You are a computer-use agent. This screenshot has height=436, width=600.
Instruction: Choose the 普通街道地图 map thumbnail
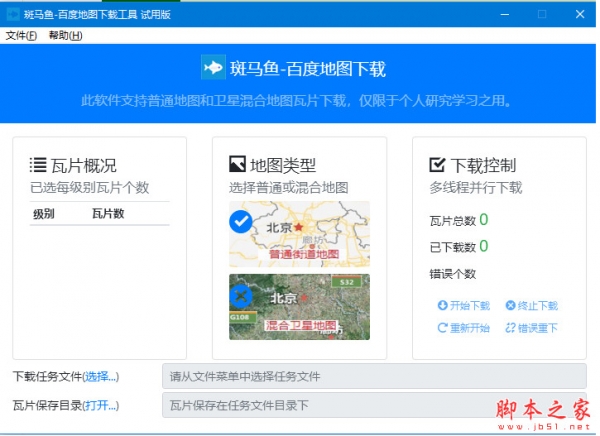299,234
